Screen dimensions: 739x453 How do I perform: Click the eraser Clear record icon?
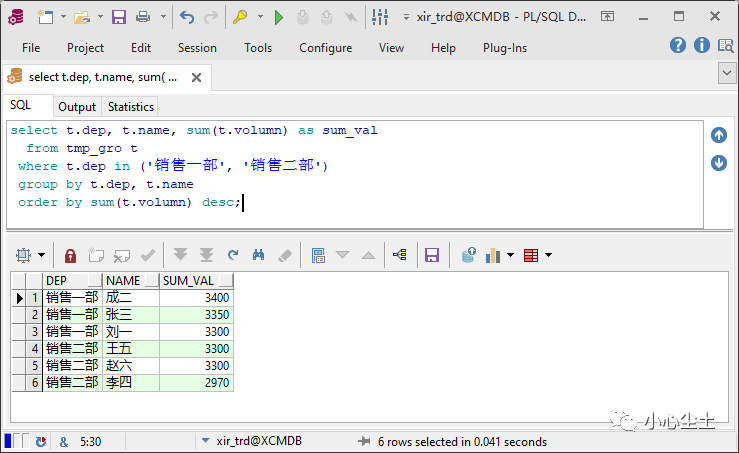pyautogui.click(x=285, y=255)
